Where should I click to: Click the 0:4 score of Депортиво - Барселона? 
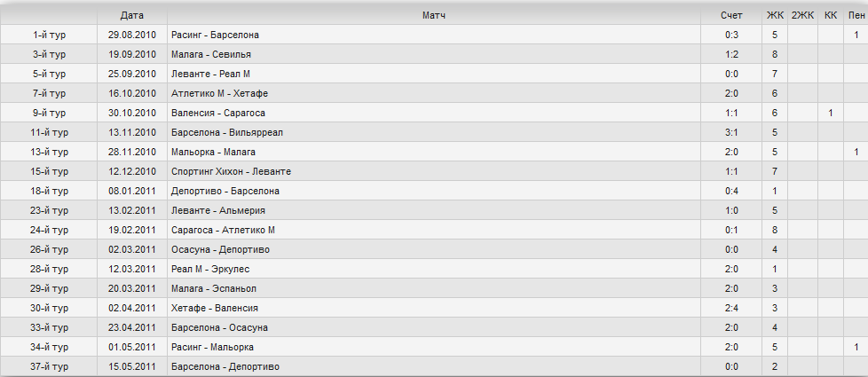(731, 191)
